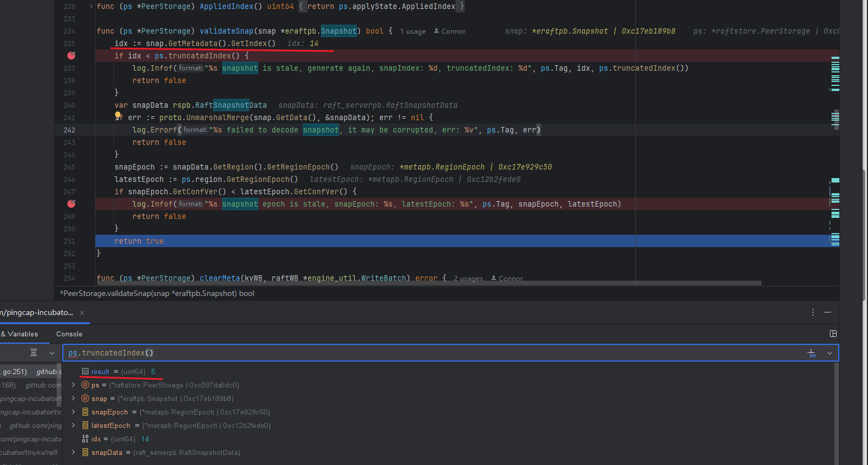The height and width of the screenshot is (465, 868).
Task: Click the result calculator icon in variables
Action: [85, 372]
